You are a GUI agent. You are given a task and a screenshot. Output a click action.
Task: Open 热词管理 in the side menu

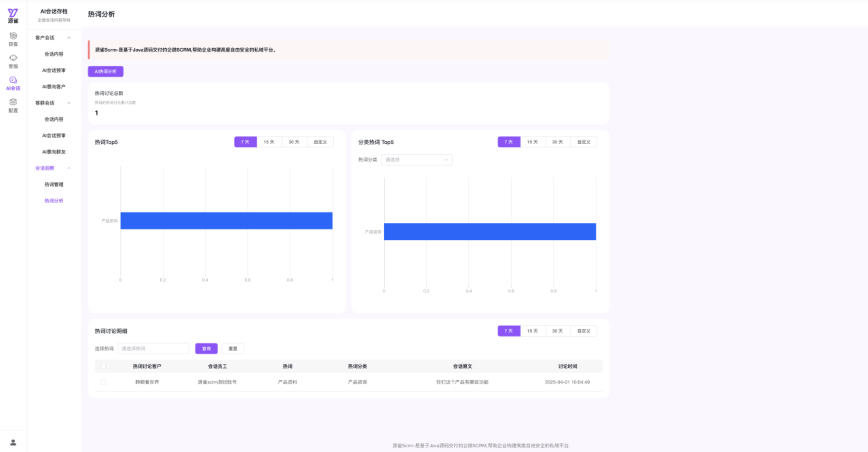click(54, 184)
